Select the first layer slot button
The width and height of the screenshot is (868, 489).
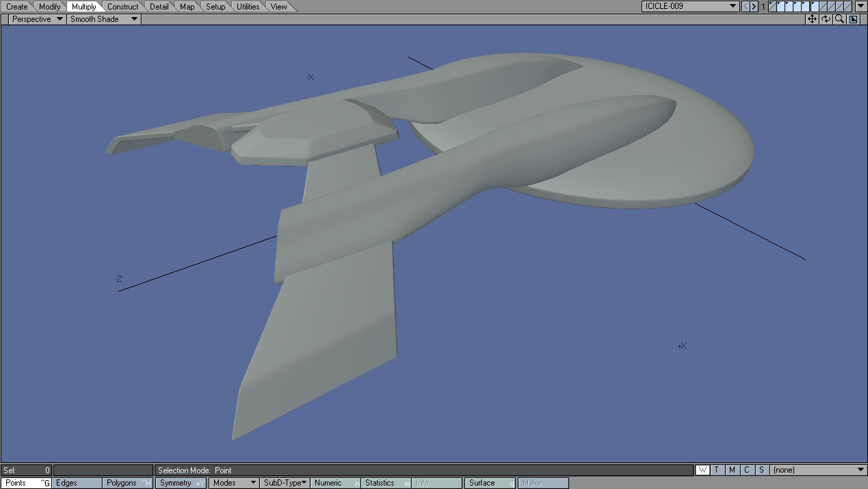(x=773, y=6)
